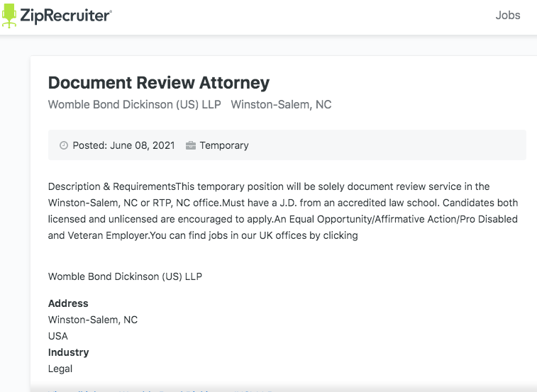Select the Document Review Attorney job title
537x392 pixels.
click(x=159, y=82)
